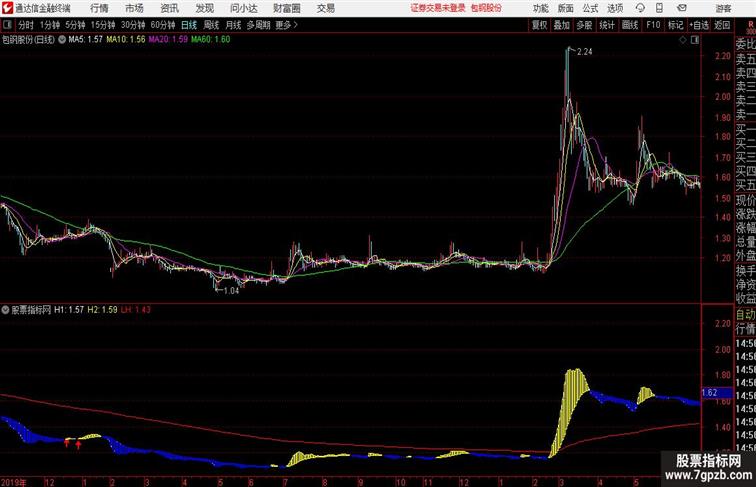Click the 2019年 date axis label
The height and width of the screenshot is (487, 756).
(x=14, y=482)
